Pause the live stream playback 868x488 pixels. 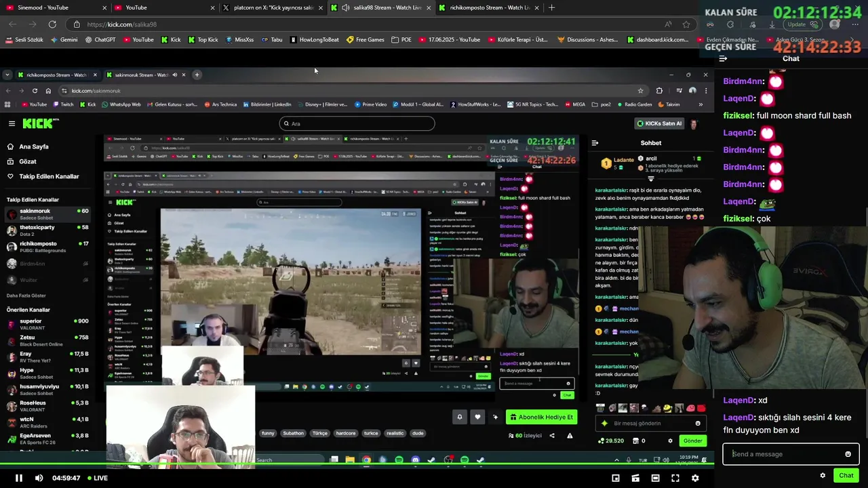19,478
